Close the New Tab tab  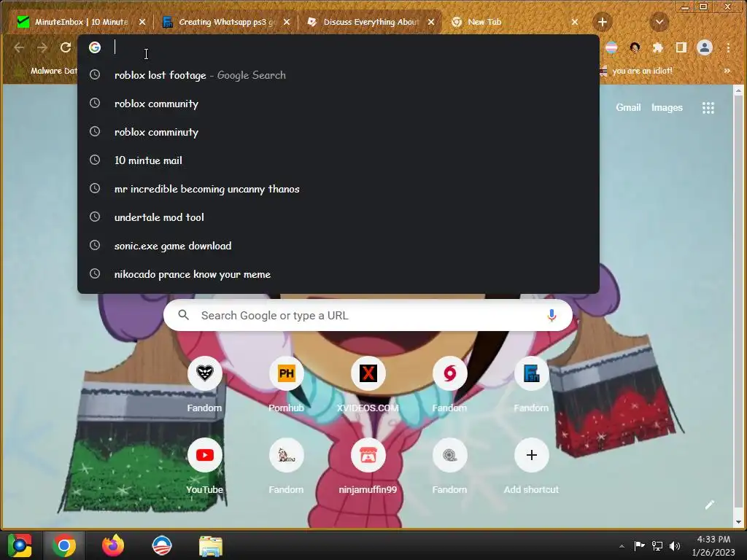pos(575,22)
